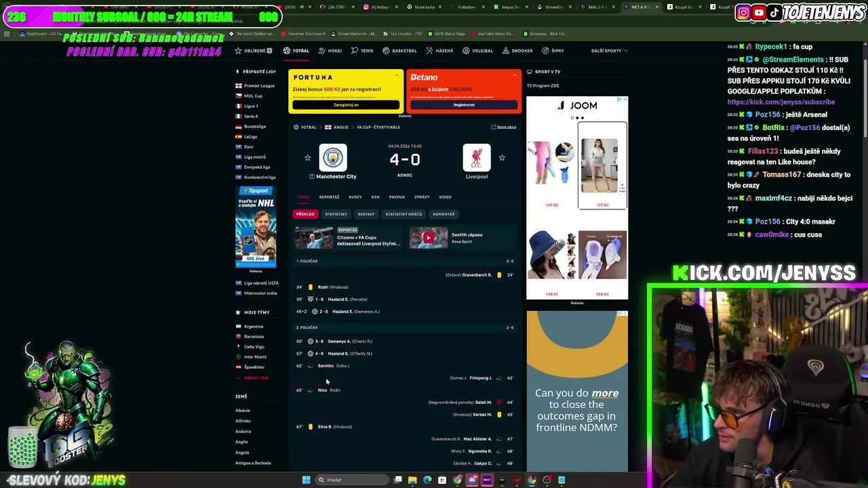Open LaLiga pinned league
The image size is (868, 488).
[x=250, y=137]
